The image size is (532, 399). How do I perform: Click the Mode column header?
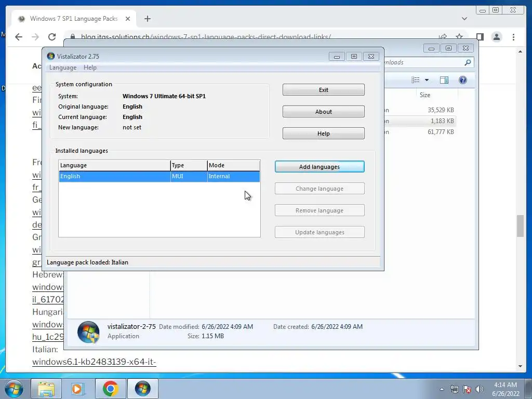coord(233,165)
